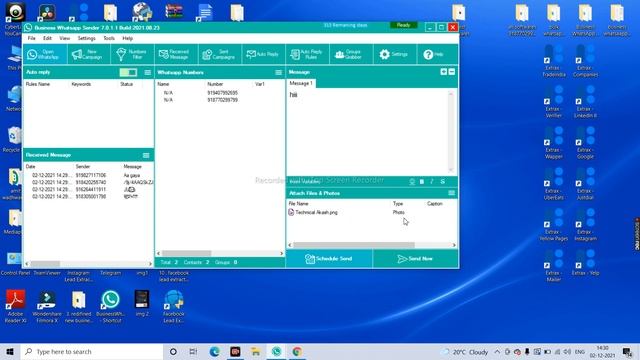640x360 pixels.
Task: Select received message from sender 916264411911
Action: click(x=89, y=189)
